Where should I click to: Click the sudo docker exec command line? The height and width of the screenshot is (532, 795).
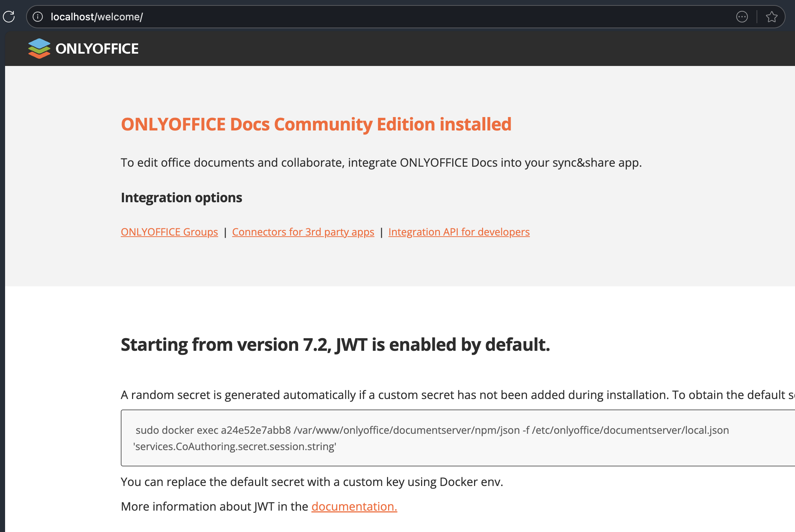(x=432, y=430)
